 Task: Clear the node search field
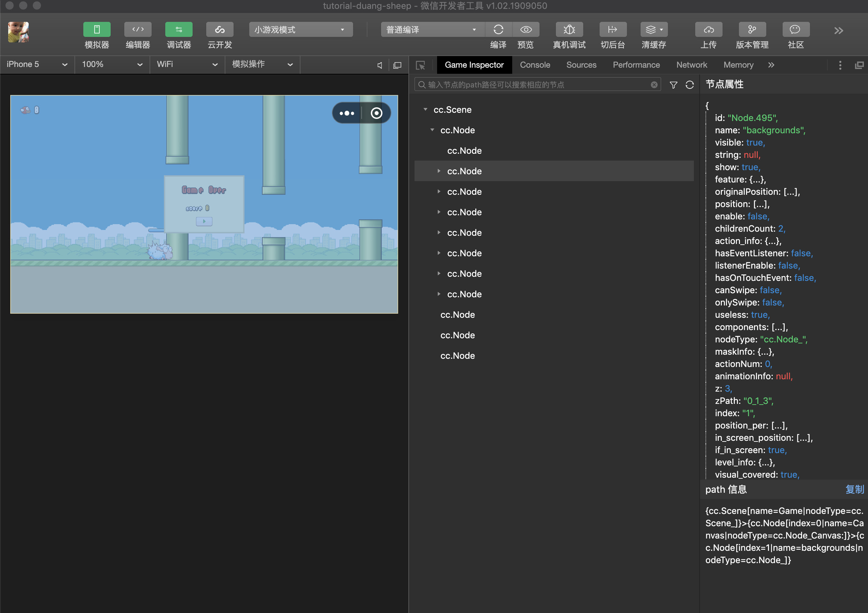[654, 85]
